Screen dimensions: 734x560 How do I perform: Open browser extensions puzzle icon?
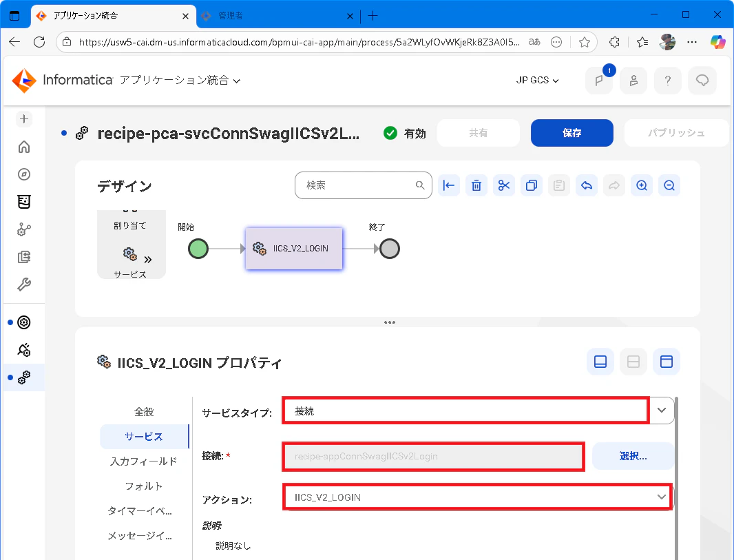(x=614, y=42)
